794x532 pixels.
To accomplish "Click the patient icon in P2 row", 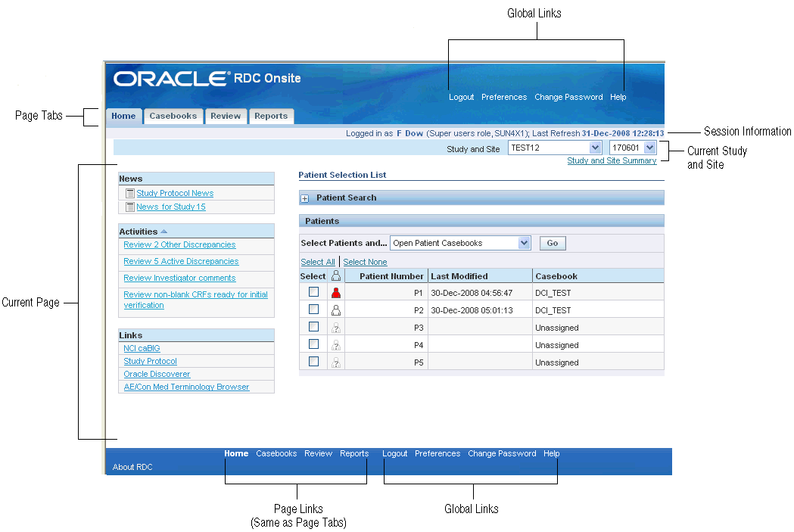I will coord(336,310).
